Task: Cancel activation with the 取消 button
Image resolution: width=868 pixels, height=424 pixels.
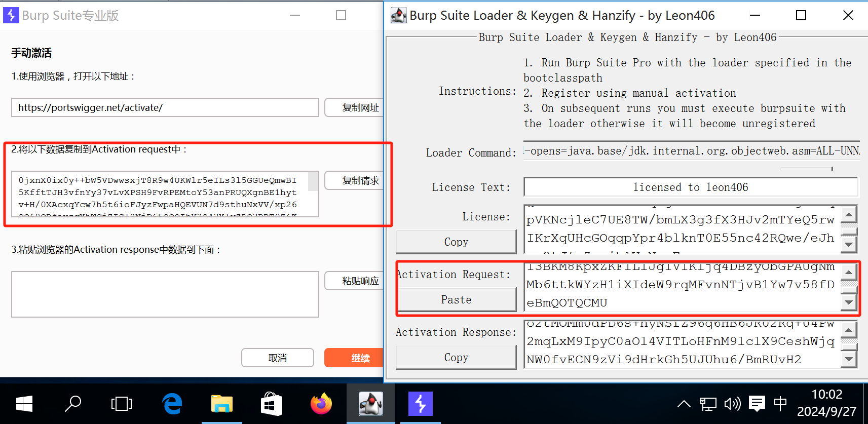Action: coord(278,358)
